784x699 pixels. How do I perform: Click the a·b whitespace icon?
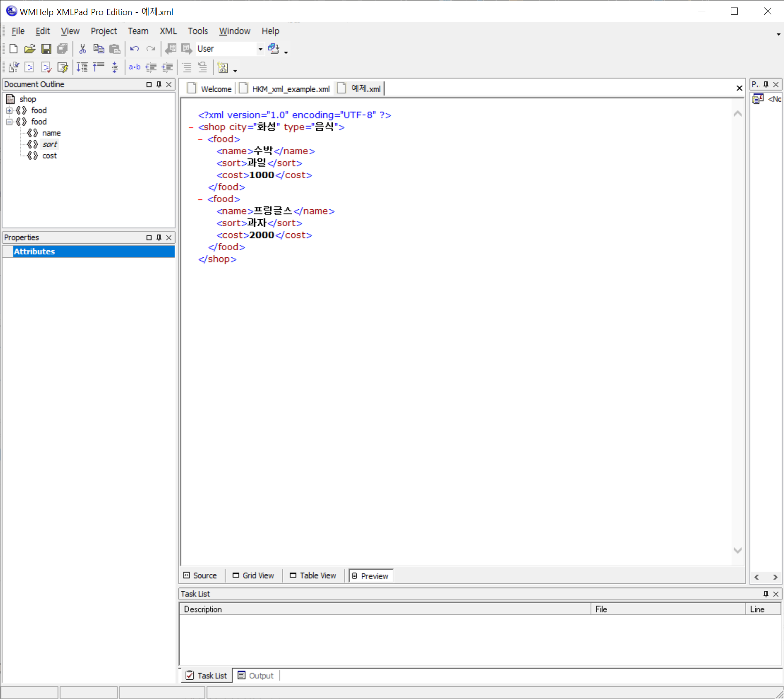pyautogui.click(x=135, y=67)
